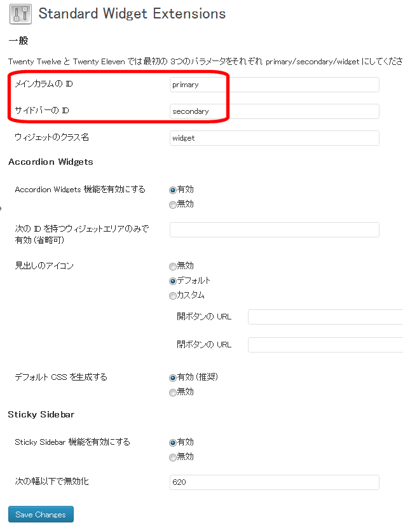Click the 閉ボタンの URL input field
Screen dimensions: 403x532
pos(325,345)
